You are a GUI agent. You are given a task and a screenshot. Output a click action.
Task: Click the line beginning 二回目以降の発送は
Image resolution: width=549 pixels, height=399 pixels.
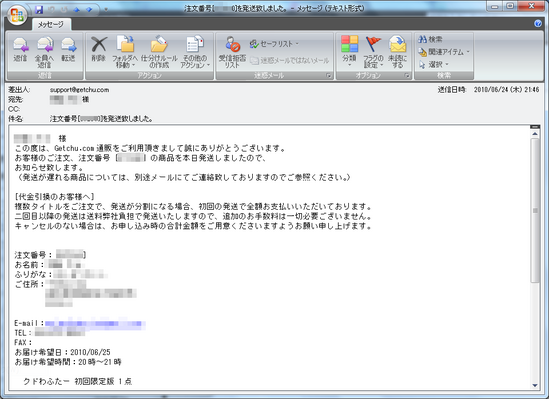[x=193, y=216]
